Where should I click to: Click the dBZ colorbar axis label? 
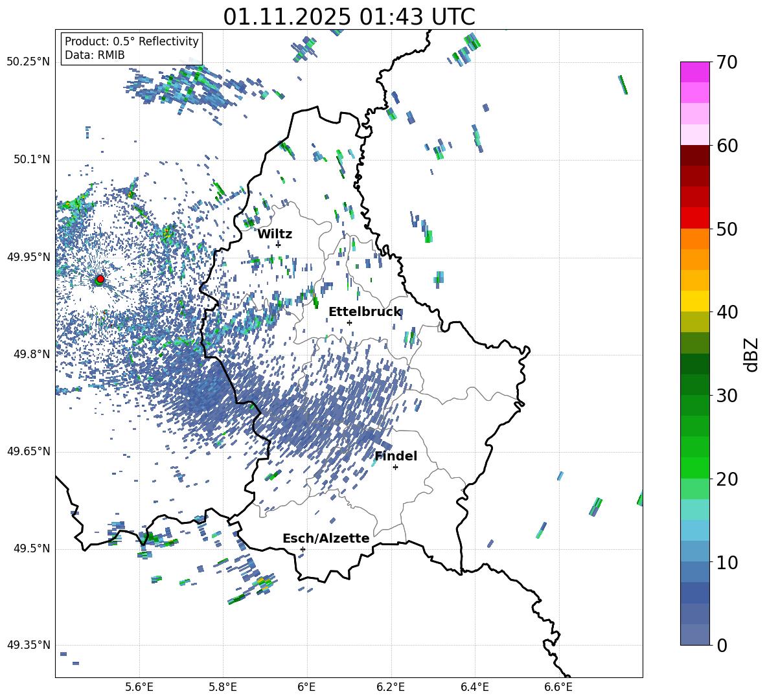point(751,354)
